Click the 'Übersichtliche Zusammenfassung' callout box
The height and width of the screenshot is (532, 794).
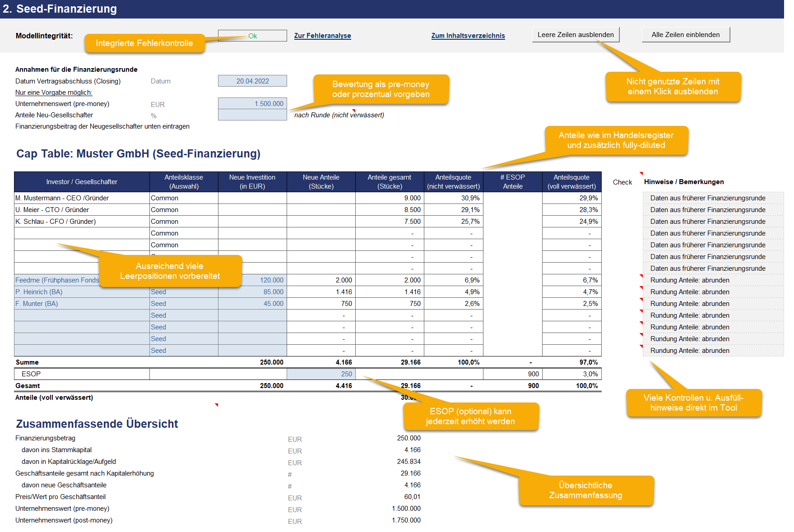[586, 490]
